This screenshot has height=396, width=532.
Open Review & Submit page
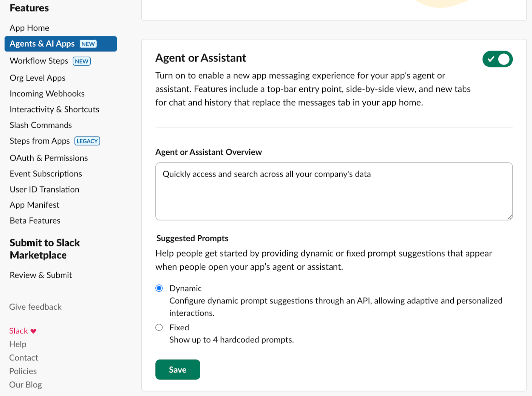click(x=41, y=275)
